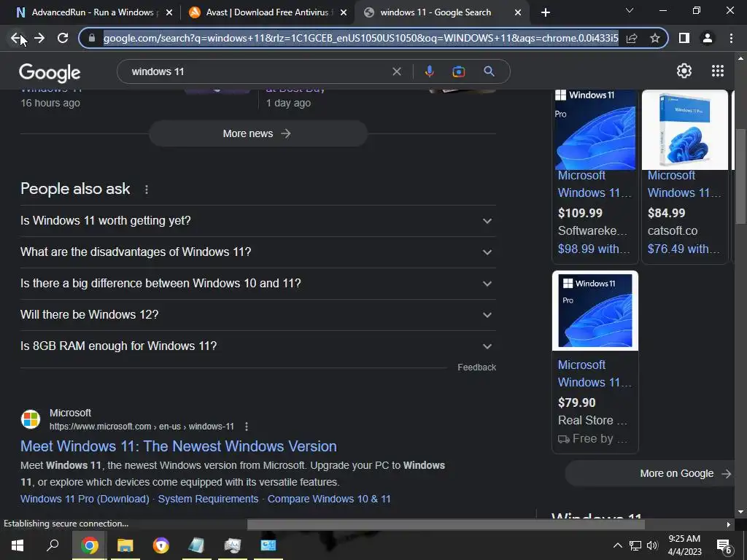This screenshot has height=560, width=747.
Task: Open Meet Windows 11 result title
Action: coord(179,447)
